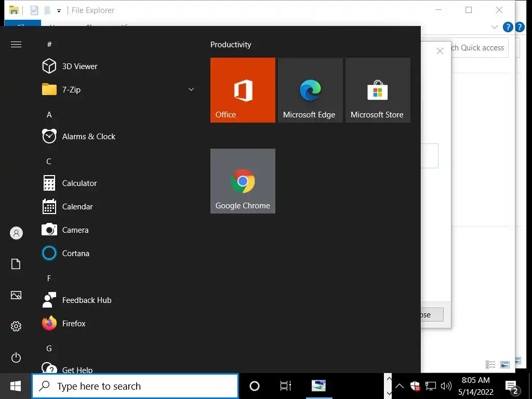This screenshot has width=532, height=399.
Task: Open the File tab in File Explorer
Action: point(23,23)
